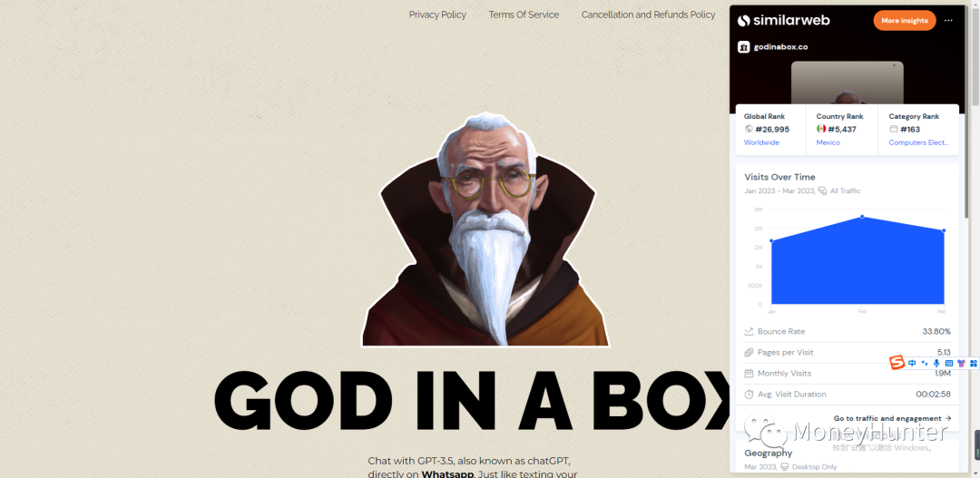Click the More insights button
Screen dimensions: 980x478
[905, 21]
